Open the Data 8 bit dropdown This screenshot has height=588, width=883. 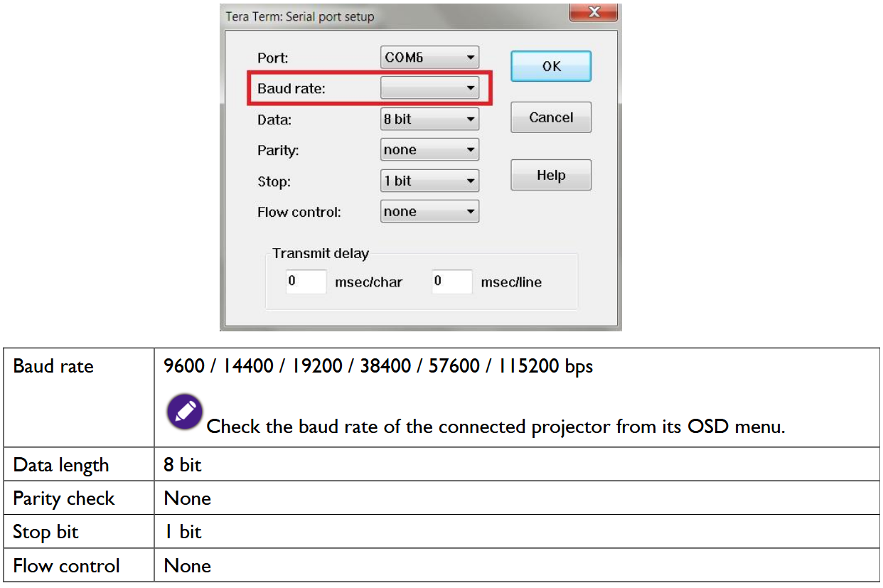pos(430,119)
